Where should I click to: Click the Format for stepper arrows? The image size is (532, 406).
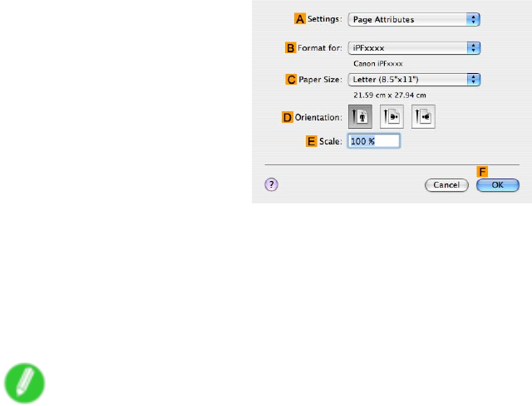[x=473, y=48]
